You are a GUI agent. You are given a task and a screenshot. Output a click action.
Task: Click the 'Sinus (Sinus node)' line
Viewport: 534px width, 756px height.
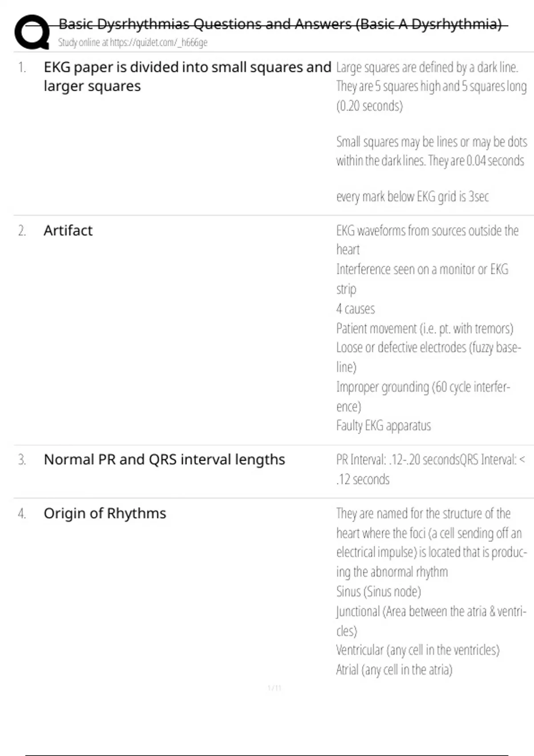pyautogui.click(x=379, y=592)
